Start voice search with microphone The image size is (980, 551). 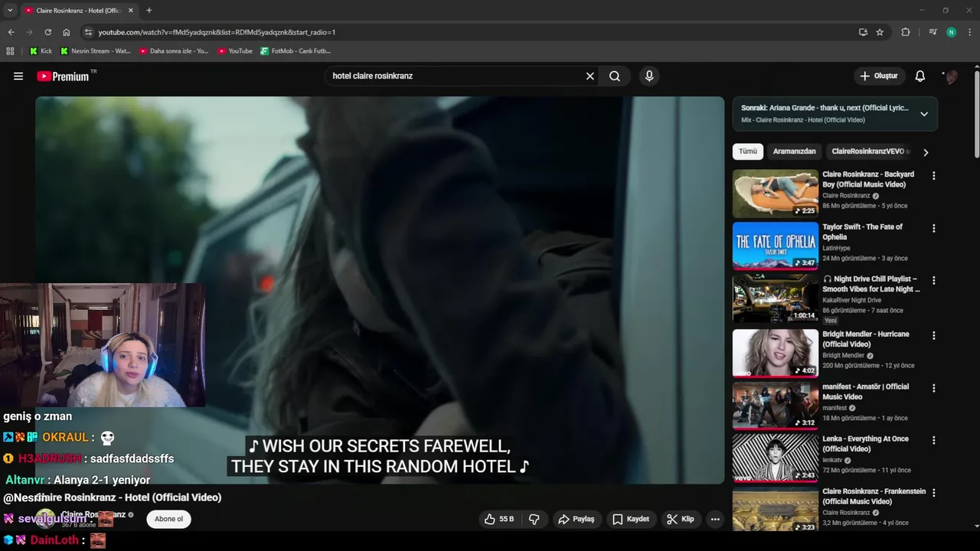649,77
